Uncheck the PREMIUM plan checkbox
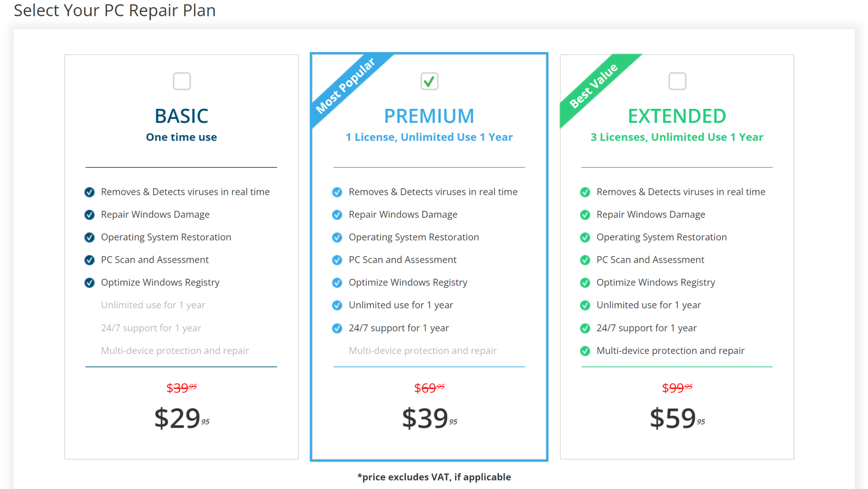Image resolution: width=868 pixels, height=489 pixels. coord(429,81)
